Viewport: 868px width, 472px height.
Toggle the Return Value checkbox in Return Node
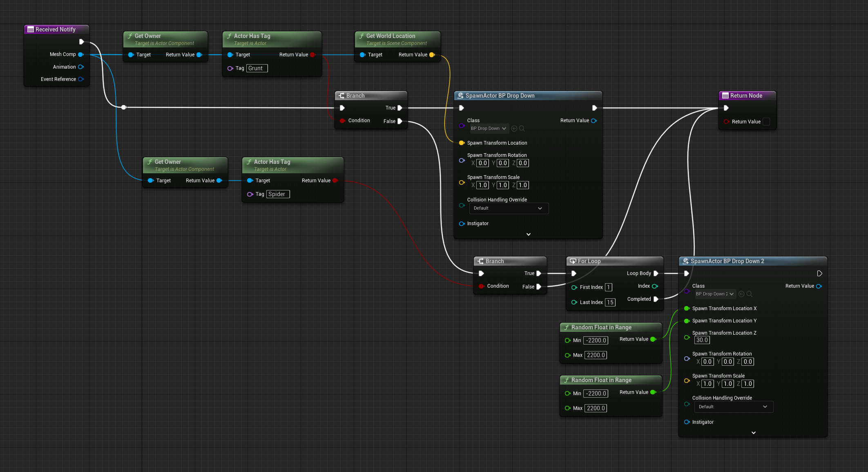coord(766,122)
